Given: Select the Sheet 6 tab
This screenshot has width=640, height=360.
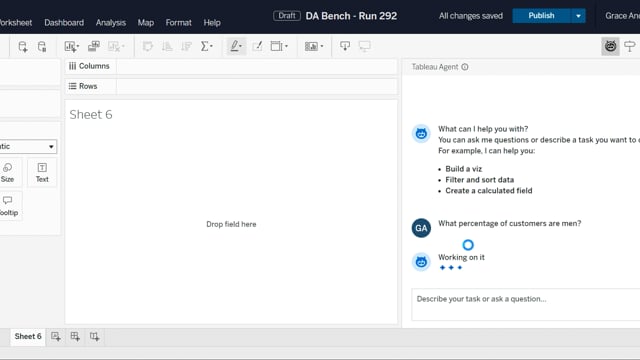Looking at the screenshot, I should pyautogui.click(x=28, y=336).
